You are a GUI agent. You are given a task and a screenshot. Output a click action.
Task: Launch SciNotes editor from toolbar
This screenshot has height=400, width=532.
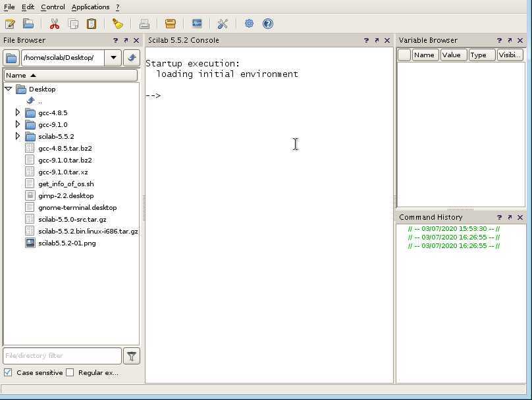coord(10,24)
